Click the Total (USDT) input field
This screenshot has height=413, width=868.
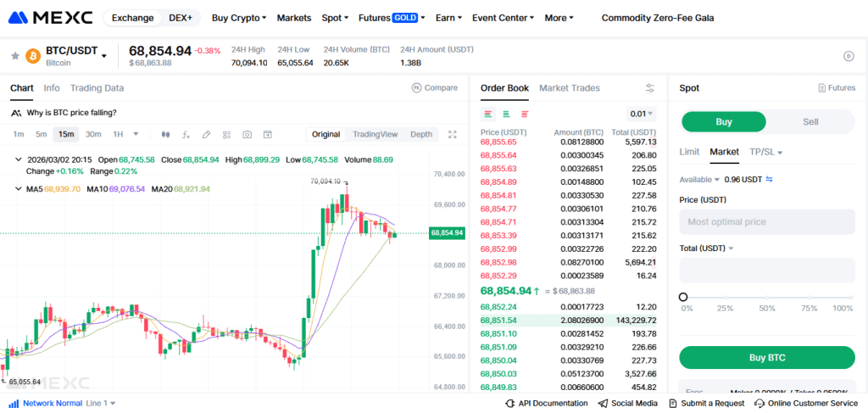(767, 271)
